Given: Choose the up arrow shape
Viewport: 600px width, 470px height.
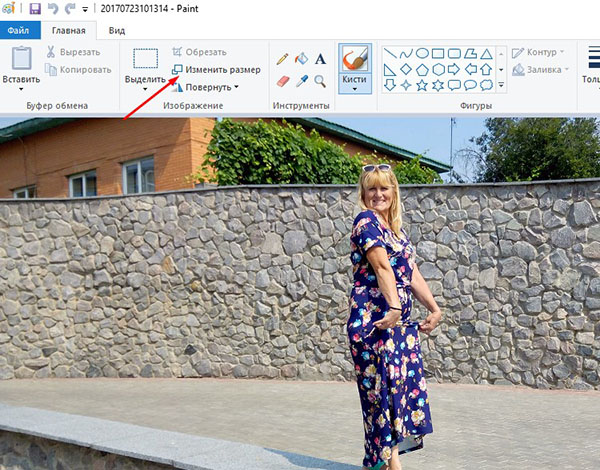Looking at the screenshot, I should click(x=486, y=69).
